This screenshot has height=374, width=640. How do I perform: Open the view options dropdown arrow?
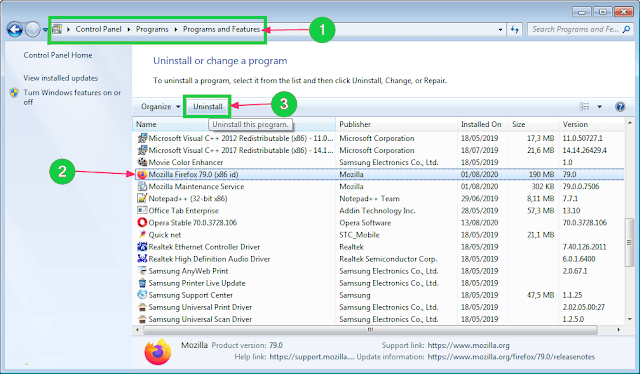click(600, 107)
